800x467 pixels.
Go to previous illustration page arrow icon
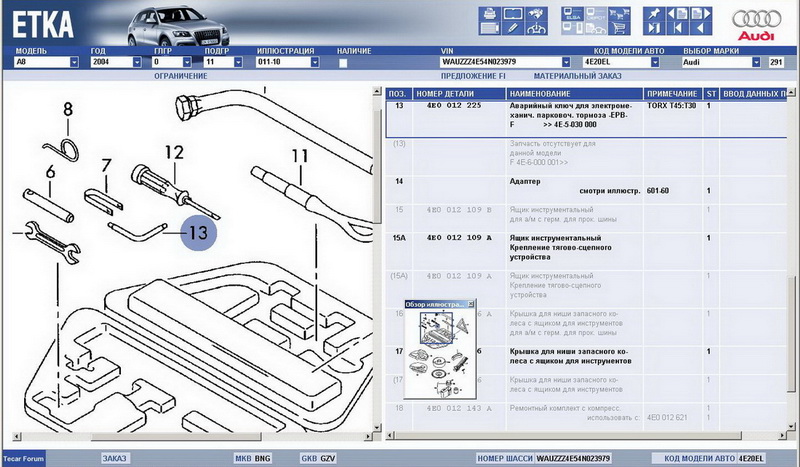point(677,14)
